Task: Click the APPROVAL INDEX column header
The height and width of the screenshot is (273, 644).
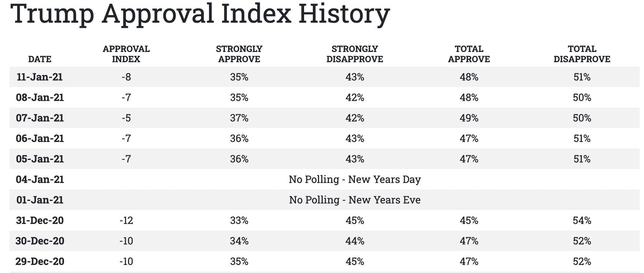Action: pyautogui.click(x=126, y=54)
